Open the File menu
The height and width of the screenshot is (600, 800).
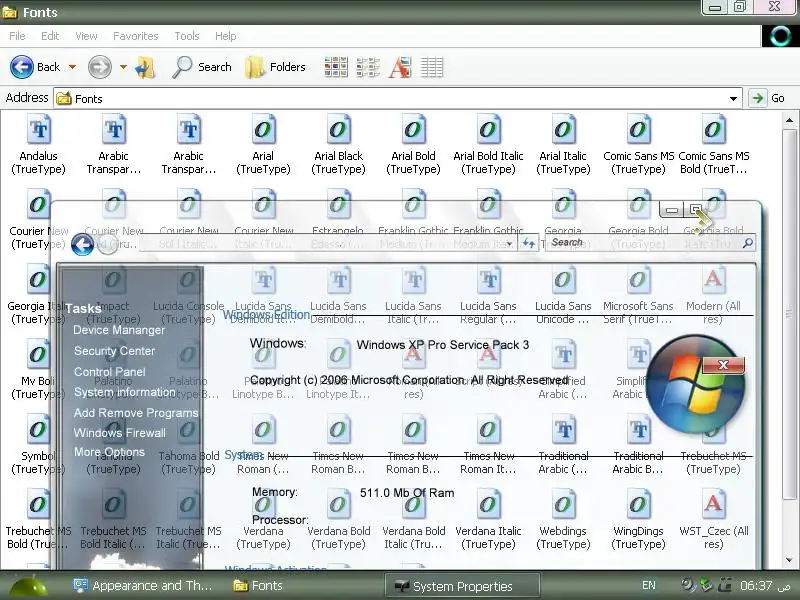[x=17, y=36]
